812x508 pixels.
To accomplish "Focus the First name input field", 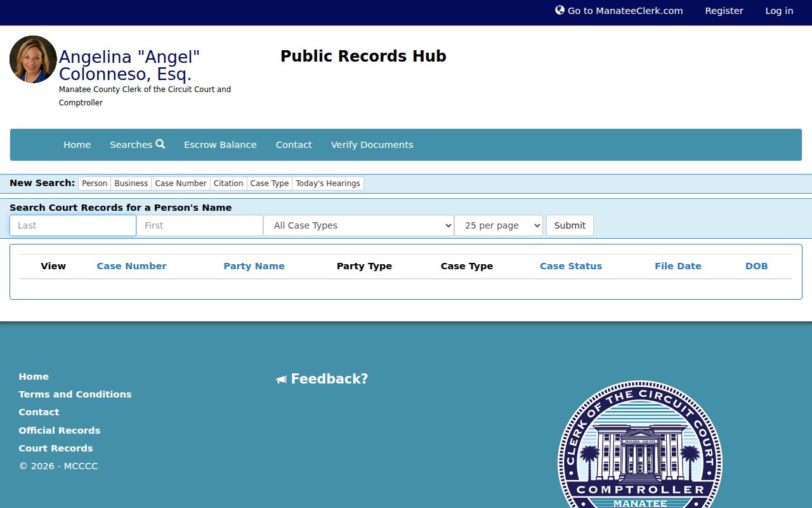I will (200, 225).
